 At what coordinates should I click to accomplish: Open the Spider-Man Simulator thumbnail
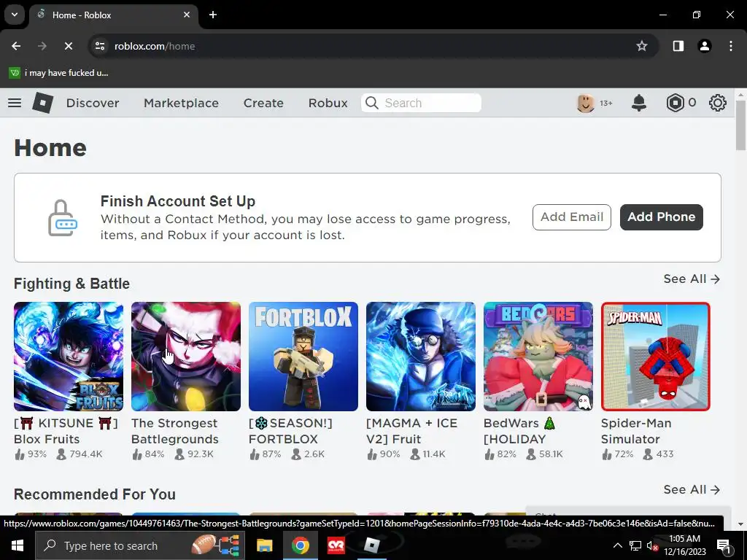656,357
